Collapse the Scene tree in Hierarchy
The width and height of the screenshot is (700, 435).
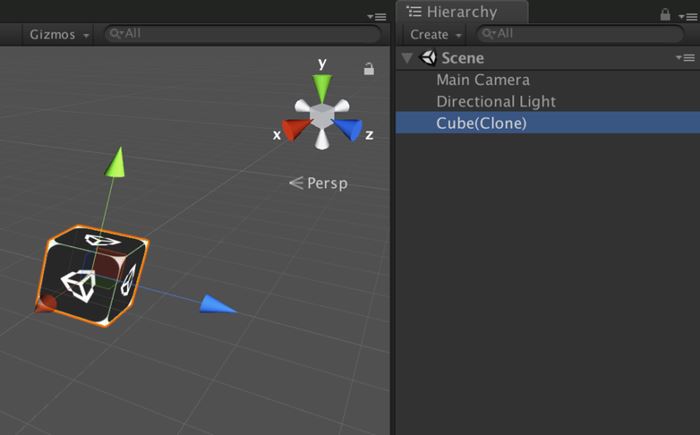point(407,58)
